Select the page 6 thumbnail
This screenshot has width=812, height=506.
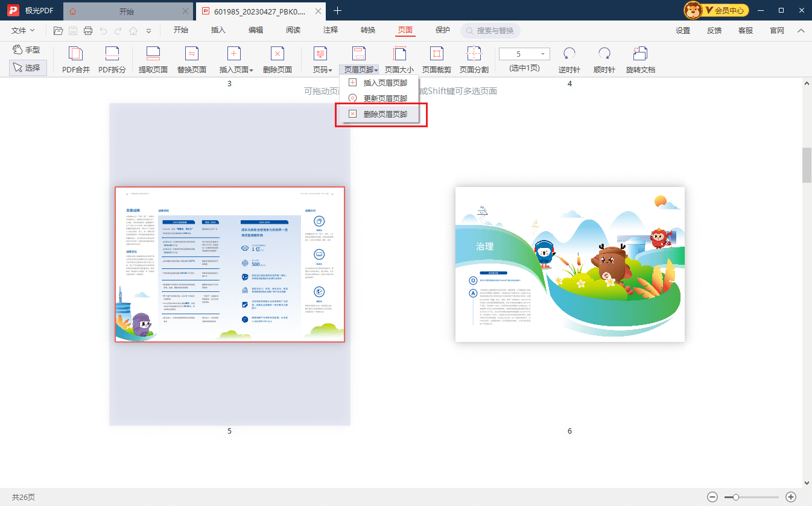click(569, 264)
